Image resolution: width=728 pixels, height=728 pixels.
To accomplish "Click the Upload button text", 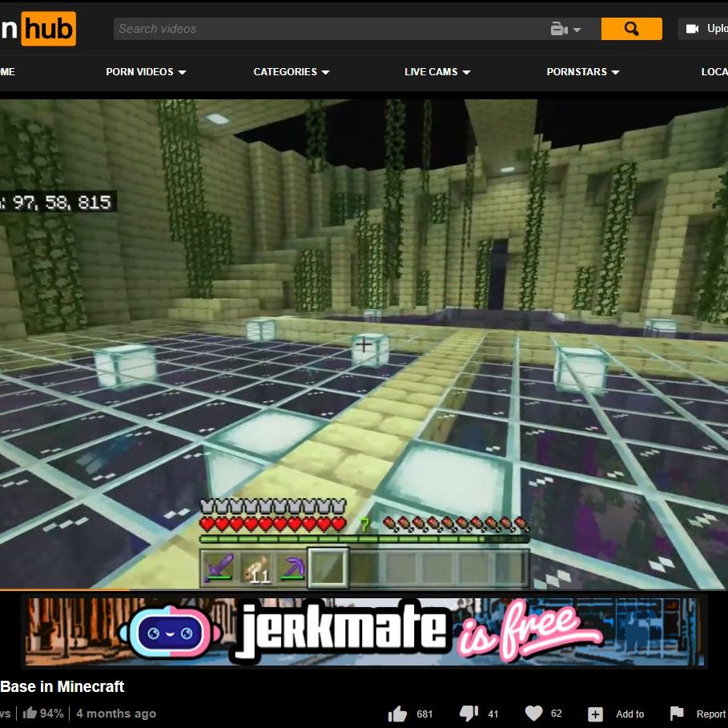I will pos(717,29).
